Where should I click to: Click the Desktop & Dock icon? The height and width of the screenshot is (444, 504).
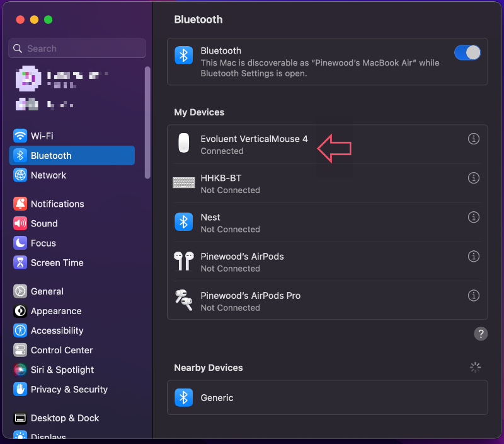click(x=20, y=418)
